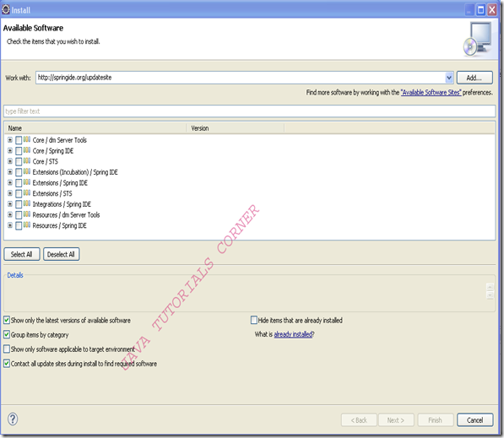Expand the Extensions / Spring IDE node
Screen dimensions: 504x438
click(10, 183)
